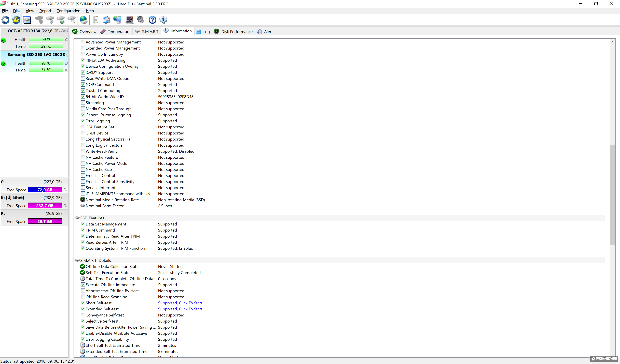
Task: Click green status check beside Samsung SSD health
Action: tap(3, 64)
